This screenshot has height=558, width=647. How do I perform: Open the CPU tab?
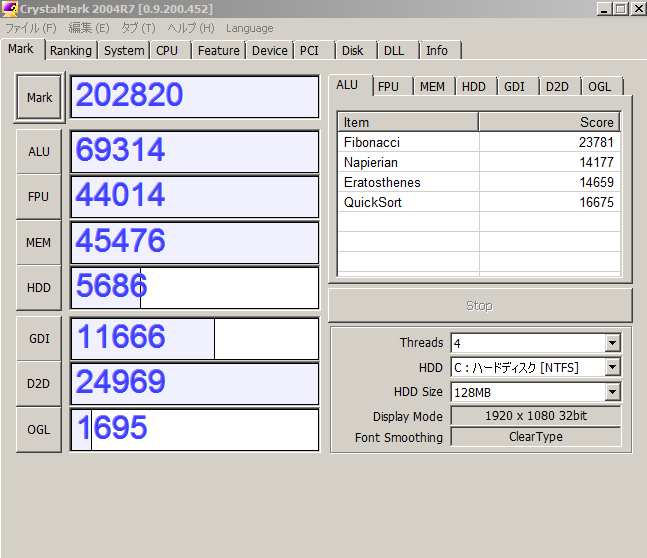(170, 50)
